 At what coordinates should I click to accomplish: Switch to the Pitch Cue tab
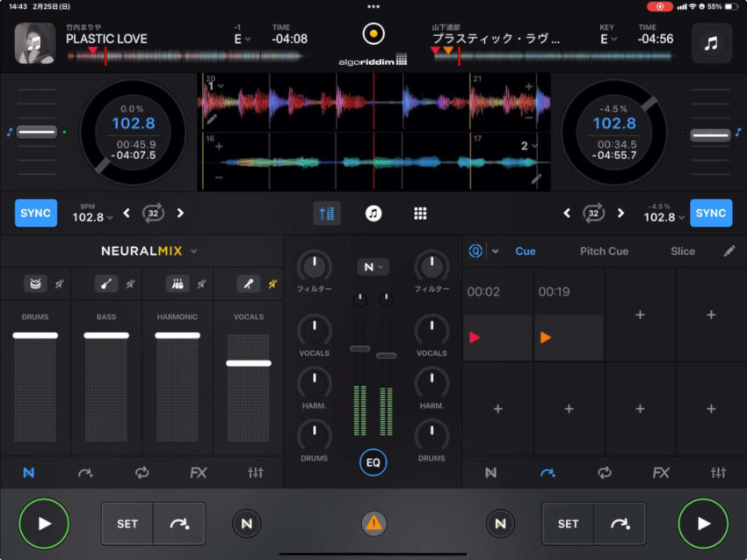(604, 251)
